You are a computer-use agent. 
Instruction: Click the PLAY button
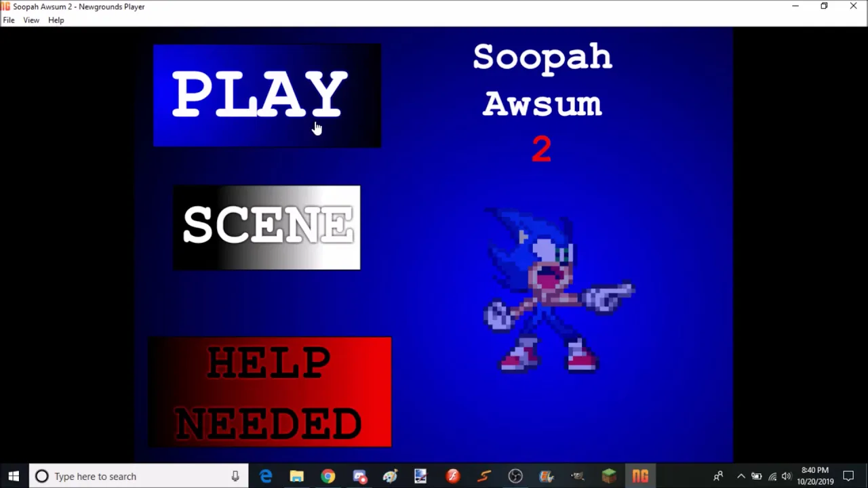click(267, 96)
